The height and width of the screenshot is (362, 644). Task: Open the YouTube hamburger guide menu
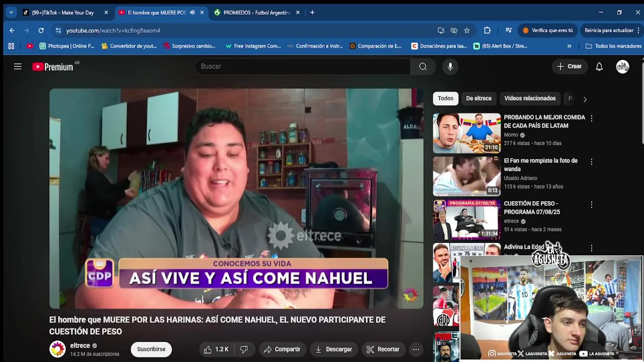pyautogui.click(x=18, y=66)
